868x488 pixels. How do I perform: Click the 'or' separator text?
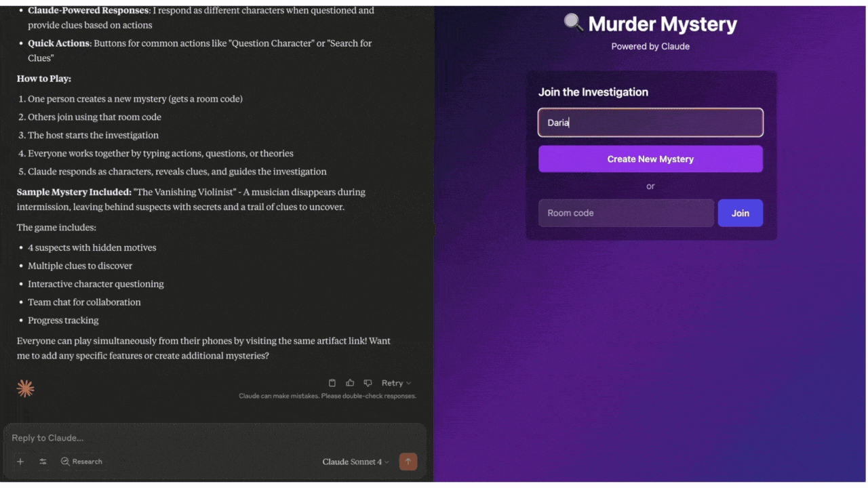tap(650, 186)
